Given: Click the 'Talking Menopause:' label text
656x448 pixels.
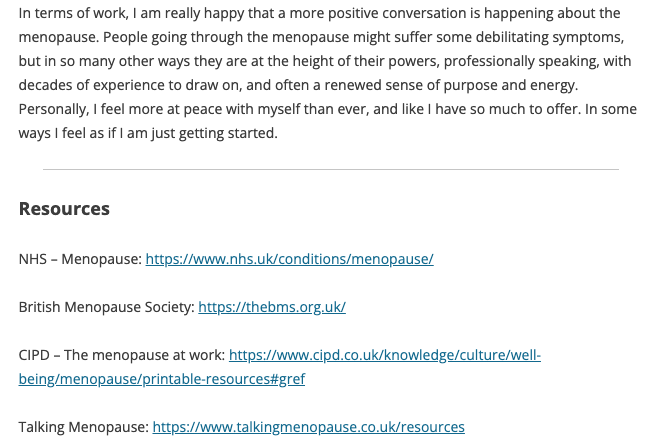Looking at the screenshot, I should pyautogui.click(x=83, y=427).
